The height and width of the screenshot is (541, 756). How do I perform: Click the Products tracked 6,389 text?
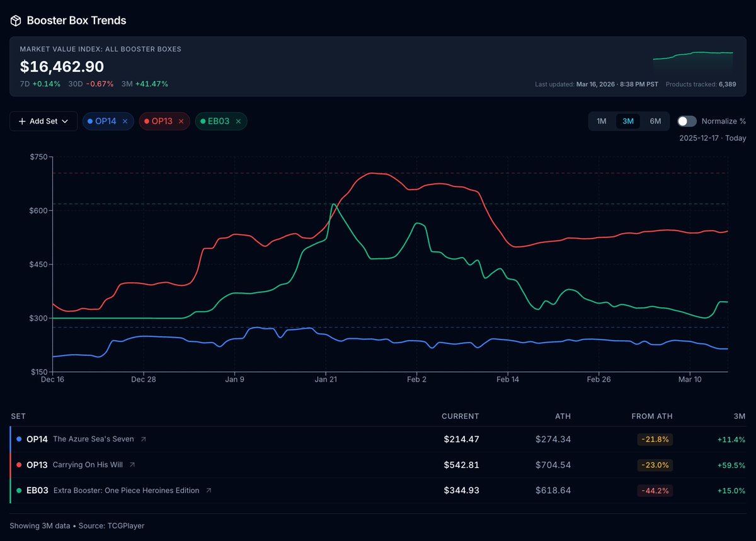click(x=701, y=84)
